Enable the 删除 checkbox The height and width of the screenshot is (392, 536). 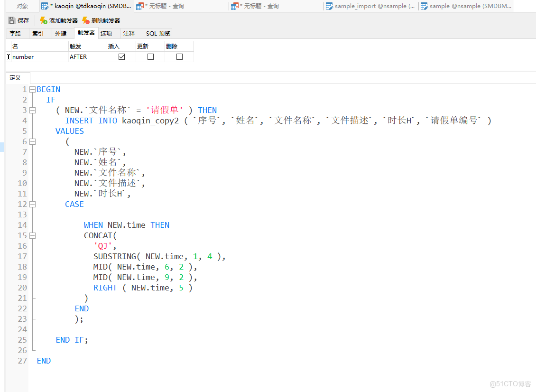coord(179,56)
